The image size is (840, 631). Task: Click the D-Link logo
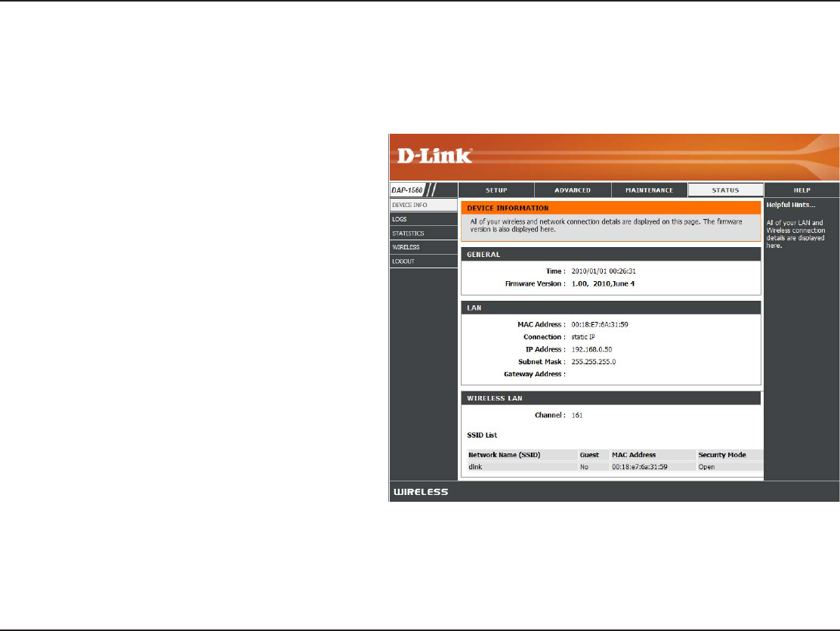[434, 156]
